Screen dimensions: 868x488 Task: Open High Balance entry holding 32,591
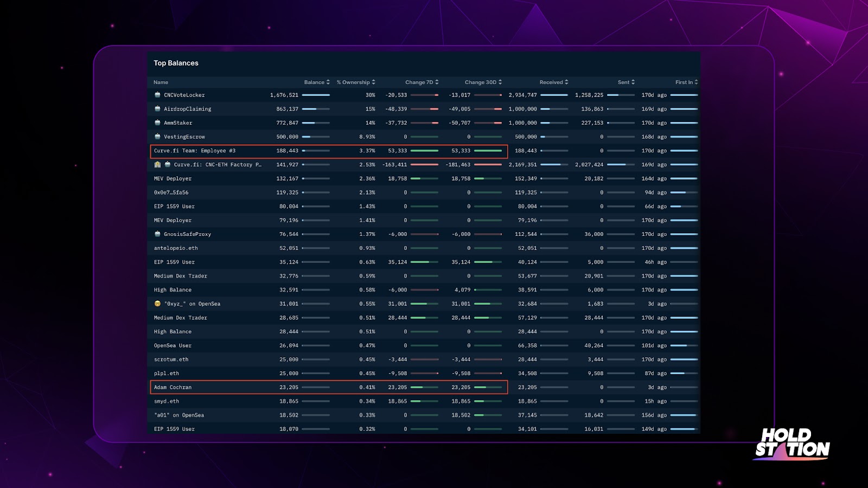[x=173, y=290]
